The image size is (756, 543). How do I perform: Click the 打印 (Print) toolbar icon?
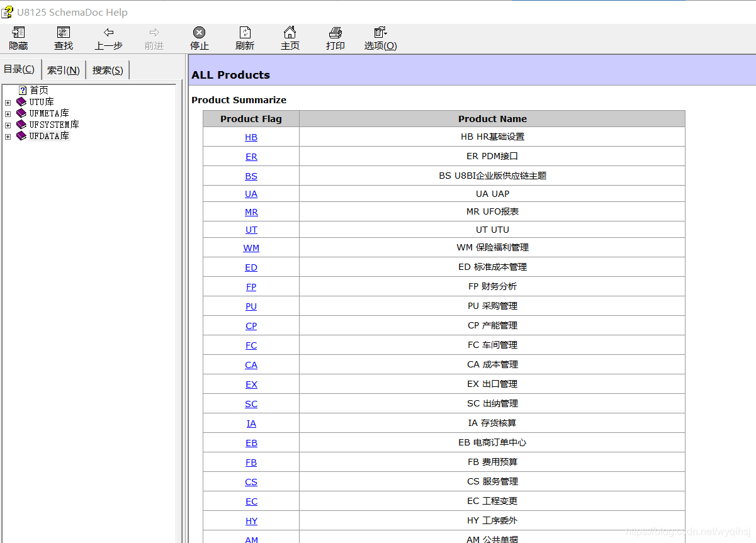pos(336,33)
